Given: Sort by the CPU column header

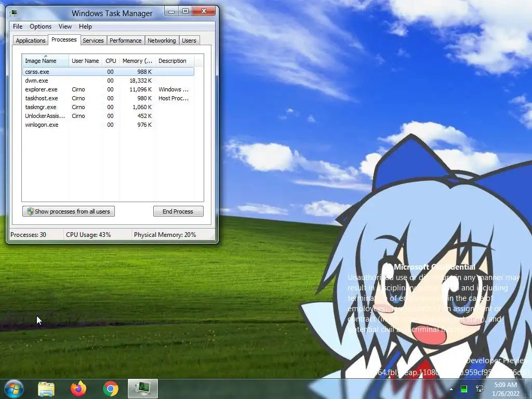Looking at the screenshot, I should tap(111, 61).
